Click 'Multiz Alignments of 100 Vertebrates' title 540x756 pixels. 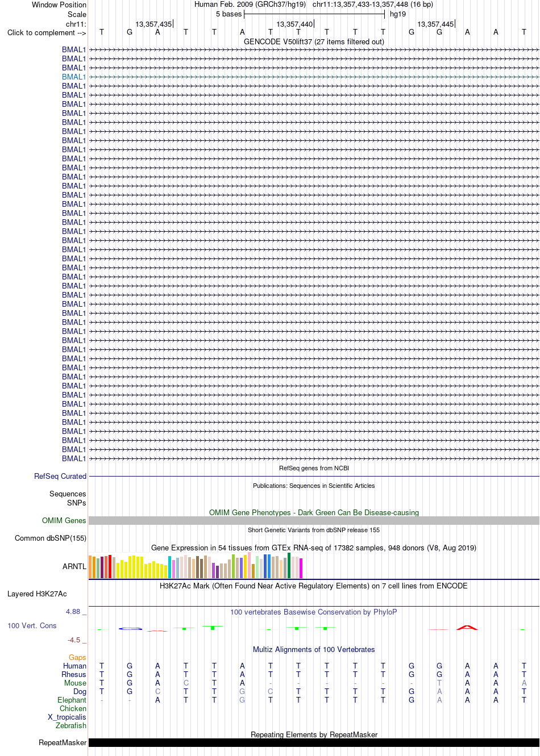pyautogui.click(x=314, y=649)
